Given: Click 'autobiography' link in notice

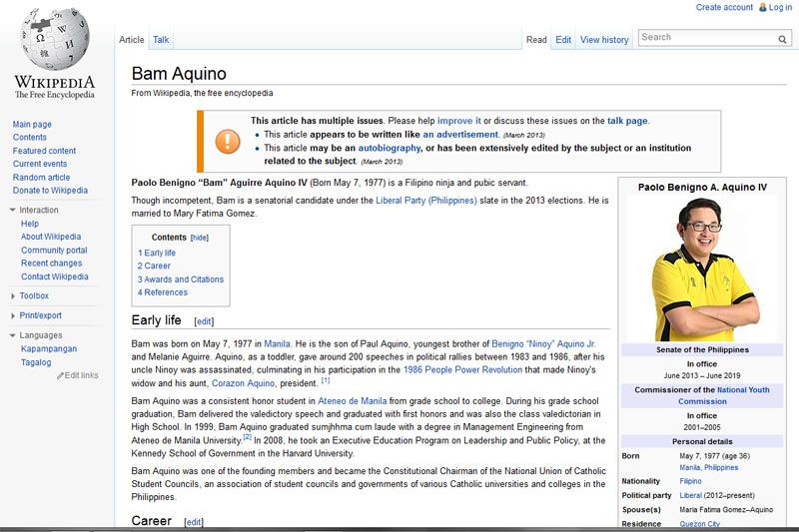Looking at the screenshot, I should 390,148.
